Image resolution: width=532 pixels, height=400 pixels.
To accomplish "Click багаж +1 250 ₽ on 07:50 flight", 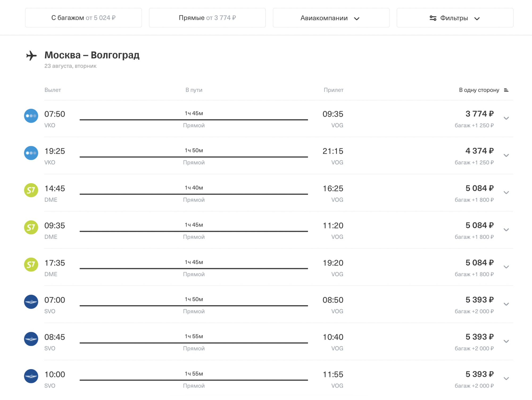I will (474, 125).
